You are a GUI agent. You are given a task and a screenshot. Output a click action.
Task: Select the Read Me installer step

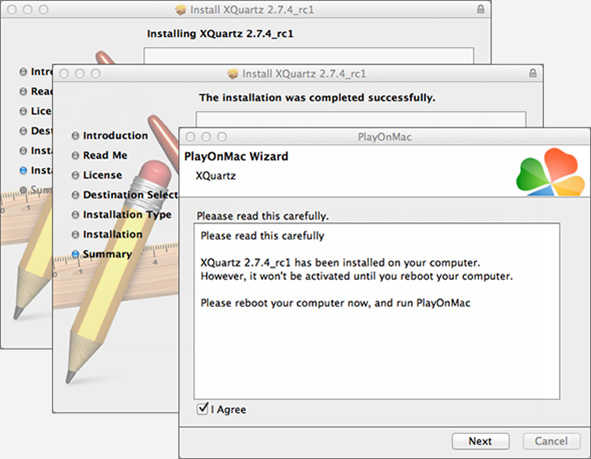tap(105, 155)
